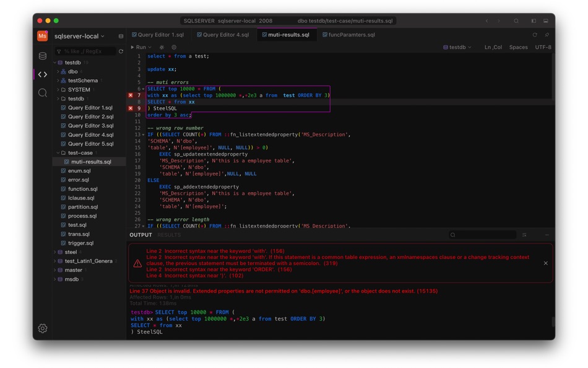Minimize the output panel
Image resolution: width=588 pixels, height=368 pixels.
[547, 235]
